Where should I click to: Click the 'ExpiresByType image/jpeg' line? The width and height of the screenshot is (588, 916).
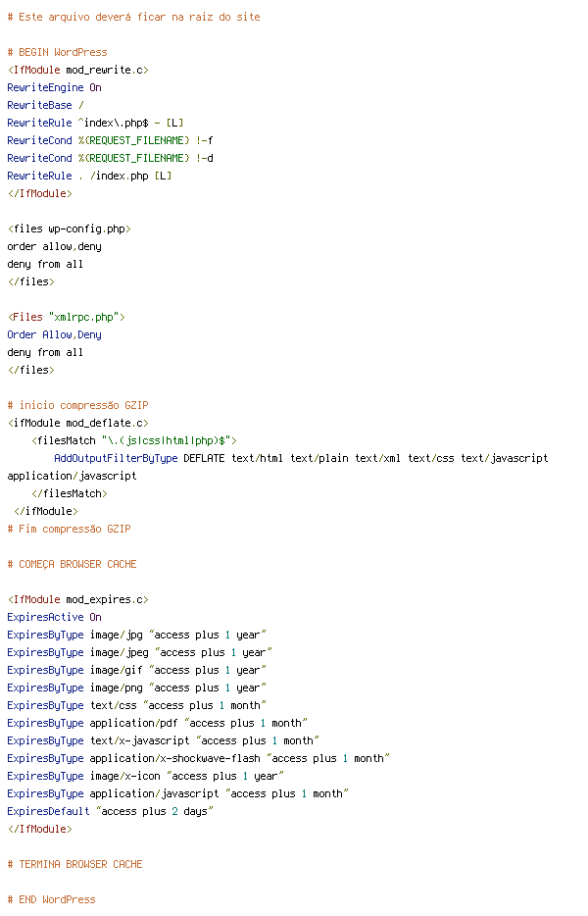139,652
